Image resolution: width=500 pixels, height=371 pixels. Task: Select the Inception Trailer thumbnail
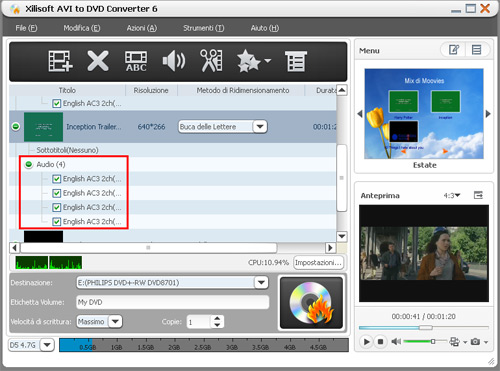tap(43, 127)
